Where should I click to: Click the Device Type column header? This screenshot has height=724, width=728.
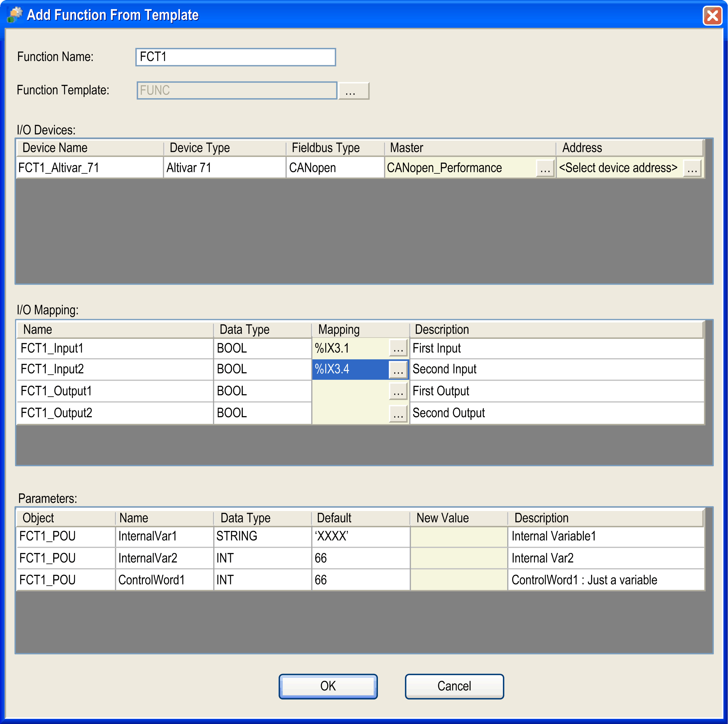(x=225, y=148)
